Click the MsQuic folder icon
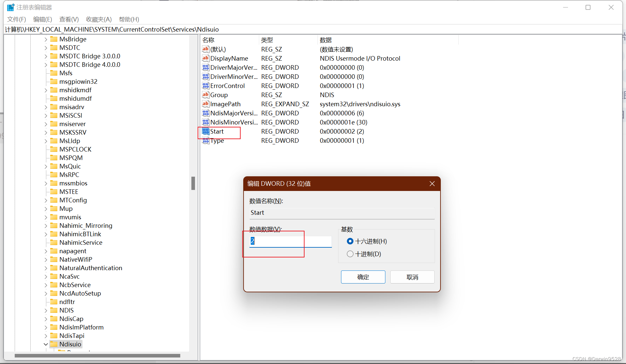 click(x=54, y=166)
